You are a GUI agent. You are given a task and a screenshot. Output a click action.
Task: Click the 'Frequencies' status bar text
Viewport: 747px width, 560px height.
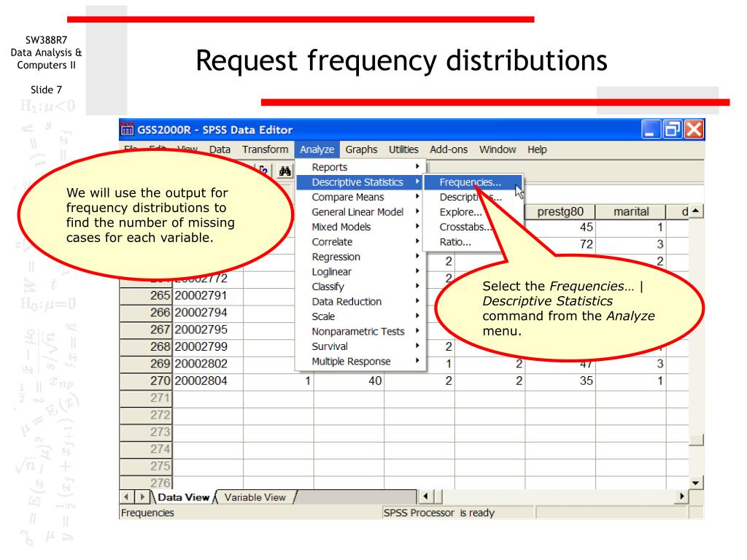point(147,513)
